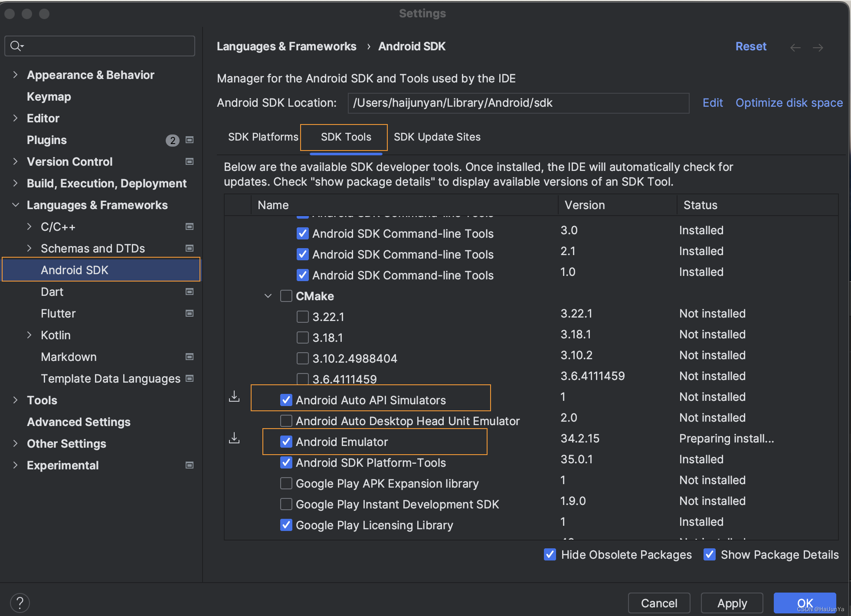Select Android SDK in left sidebar
851x616 pixels.
[73, 270]
